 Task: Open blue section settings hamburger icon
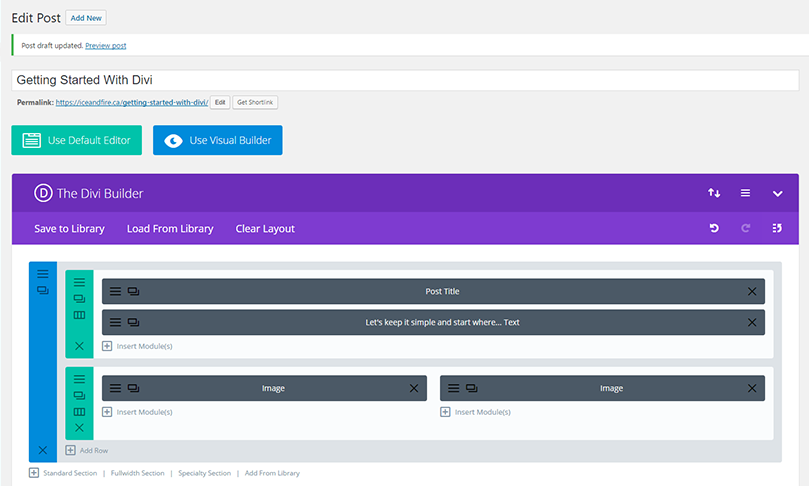[x=43, y=274]
